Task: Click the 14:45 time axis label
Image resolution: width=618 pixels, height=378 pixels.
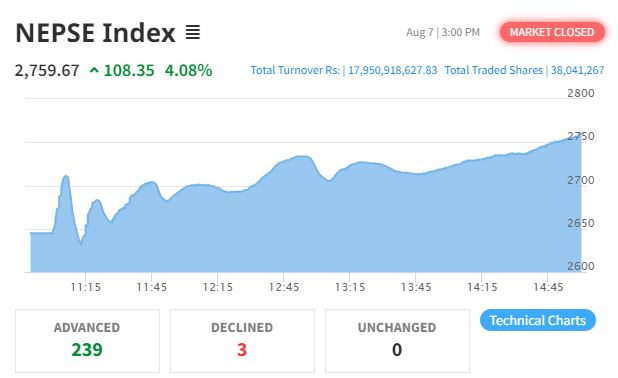Action: click(x=548, y=287)
